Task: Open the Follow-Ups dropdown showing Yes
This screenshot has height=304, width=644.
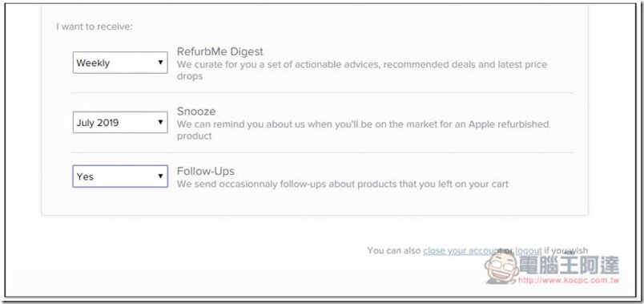Action: pyautogui.click(x=120, y=176)
